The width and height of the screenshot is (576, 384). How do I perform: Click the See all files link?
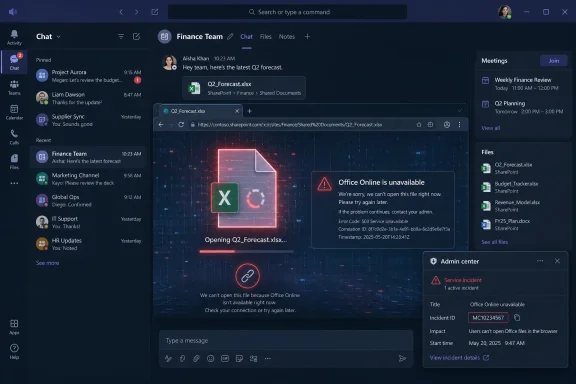[494, 242]
